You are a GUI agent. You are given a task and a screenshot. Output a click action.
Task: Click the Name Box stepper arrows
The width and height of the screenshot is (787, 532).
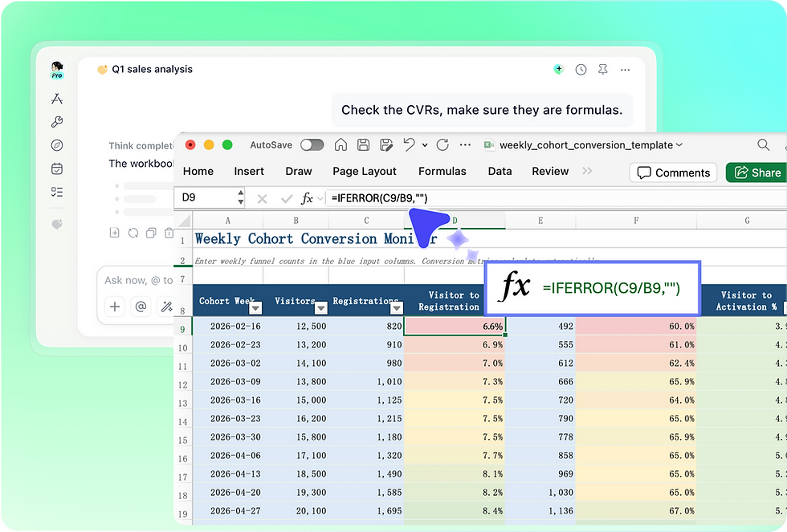click(241, 197)
